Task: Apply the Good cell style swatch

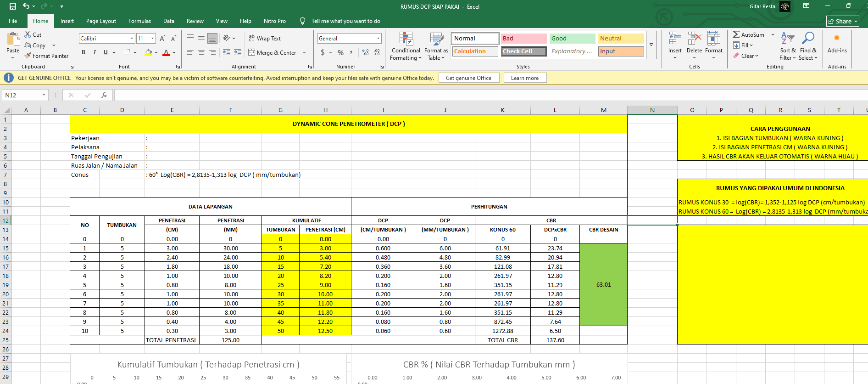Action: point(572,39)
